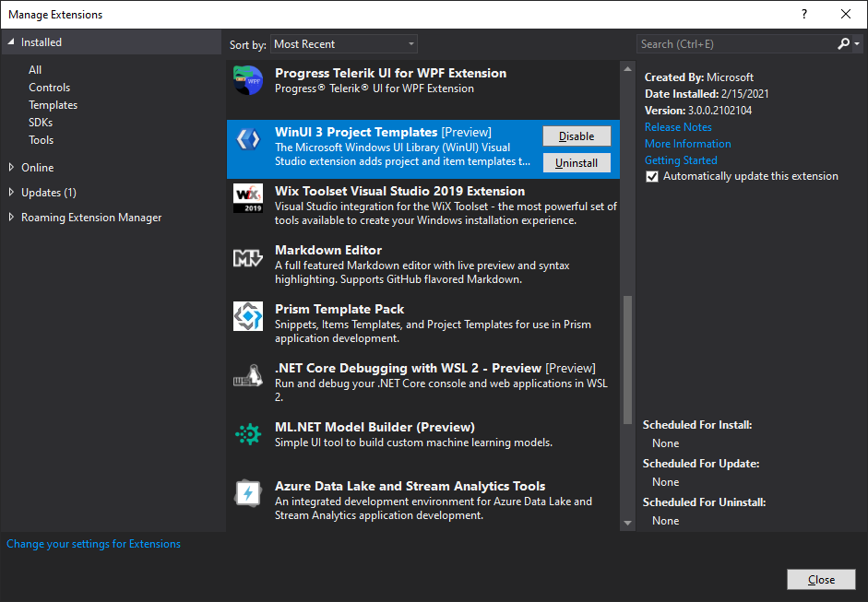
Task: Uninstall the WinUI 3 Project Templates extension
Action: 577,162
